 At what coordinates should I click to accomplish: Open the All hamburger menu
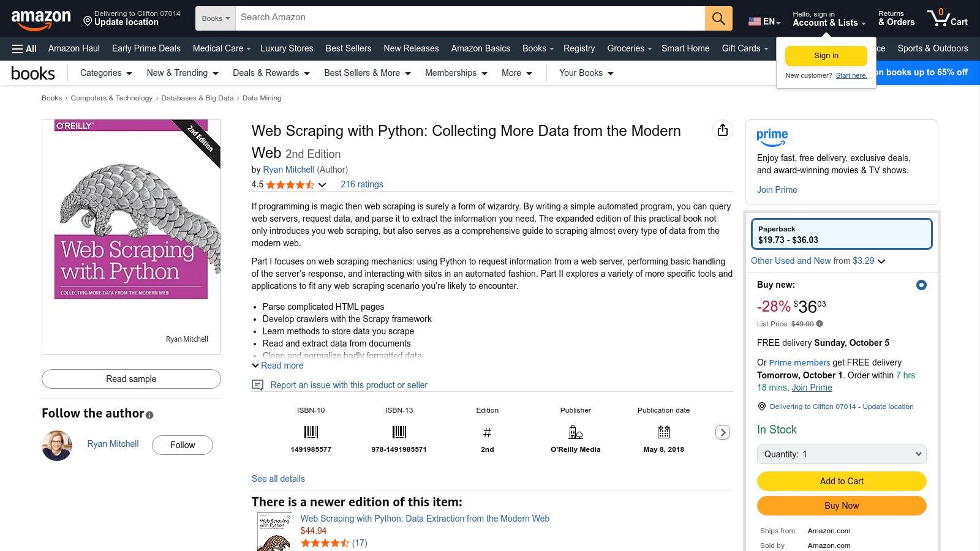pos(24,48)
